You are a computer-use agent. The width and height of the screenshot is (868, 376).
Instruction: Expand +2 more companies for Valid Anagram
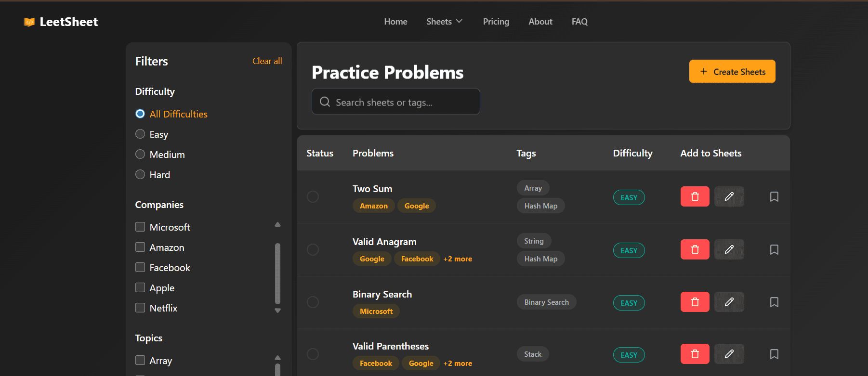pyautogui.click(x=458, y=259)
